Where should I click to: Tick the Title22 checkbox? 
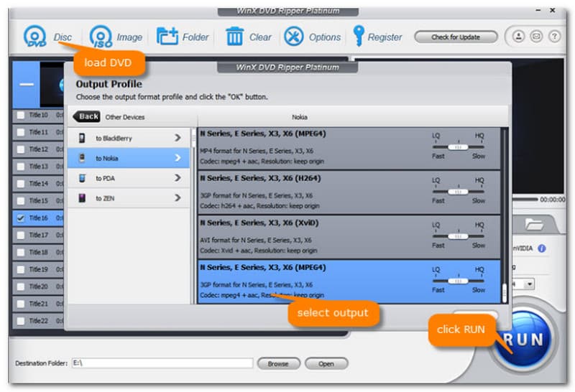click(x=21, y=321)
